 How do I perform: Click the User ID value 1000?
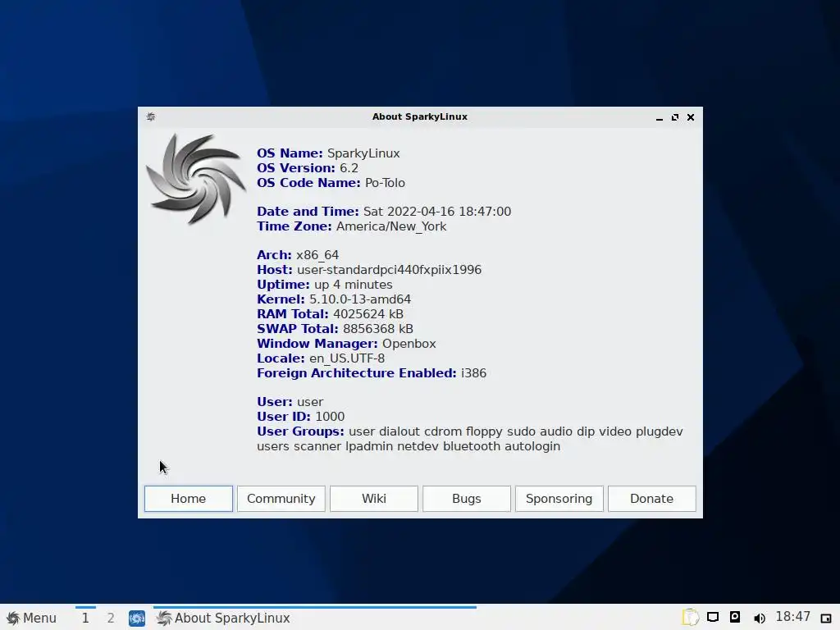coord(330,417)
